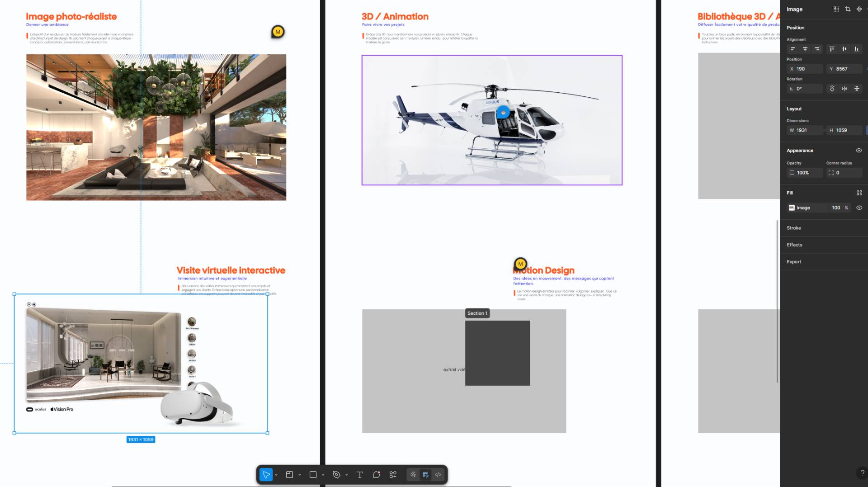
Task: Expand the Move tool dropdown arrow
Action: [x=276, y=475]
